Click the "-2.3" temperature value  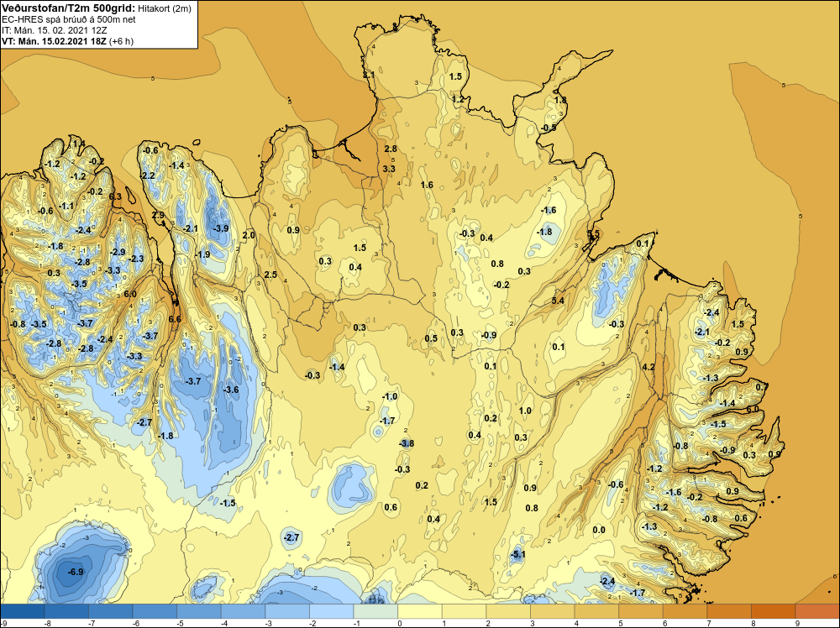[x=135, y=259]
